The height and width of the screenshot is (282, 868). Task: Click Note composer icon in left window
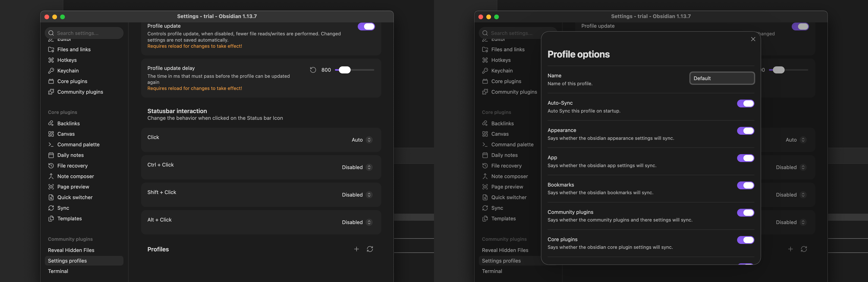point(51,176)
